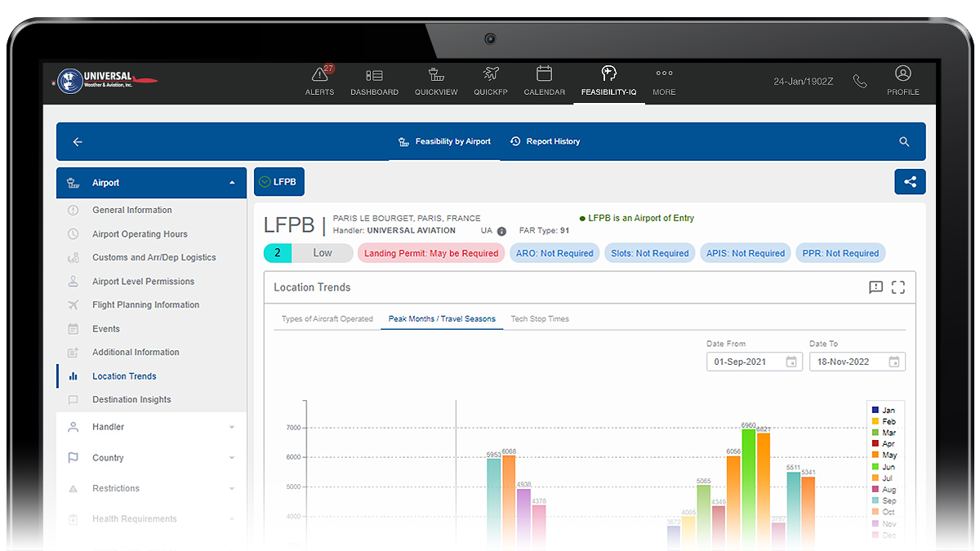Switch to Tech Stop Times tab
This screenshot has height=551, width=980.
540,319
